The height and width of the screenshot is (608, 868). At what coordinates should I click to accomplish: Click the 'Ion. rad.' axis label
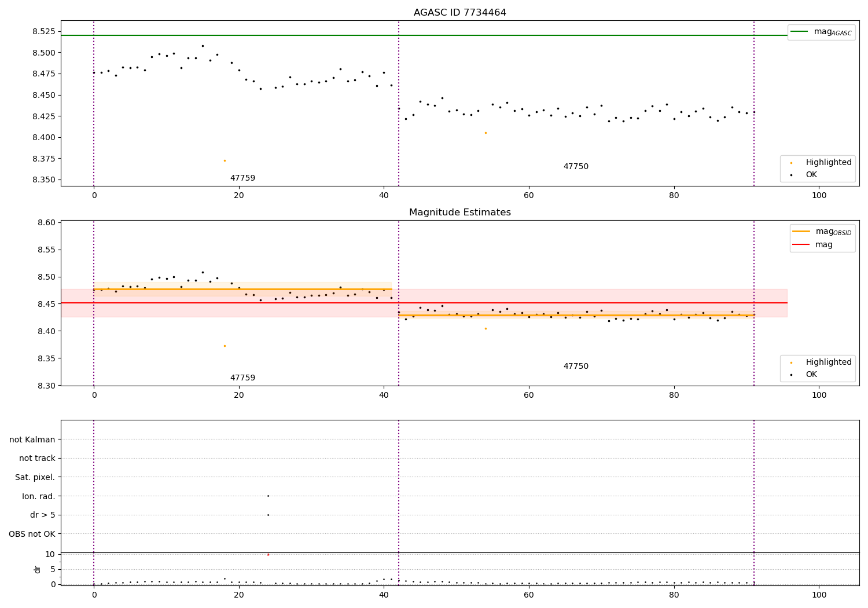39,496
